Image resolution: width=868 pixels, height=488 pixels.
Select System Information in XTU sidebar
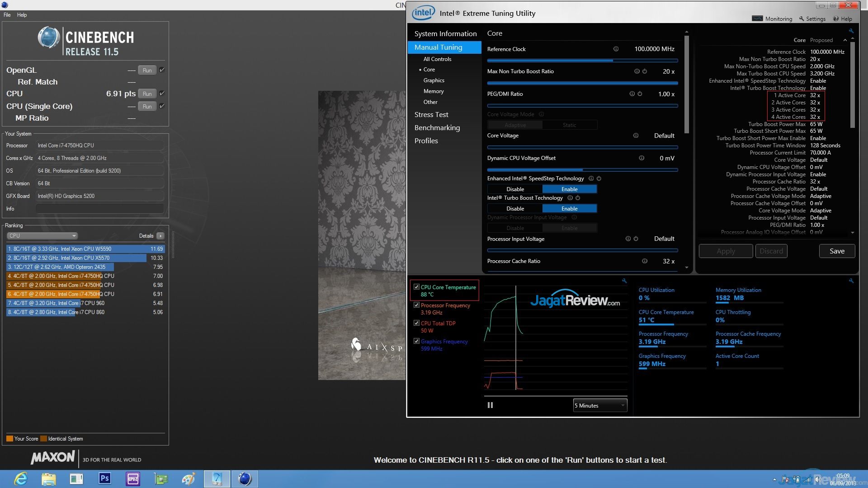point(445,34)
